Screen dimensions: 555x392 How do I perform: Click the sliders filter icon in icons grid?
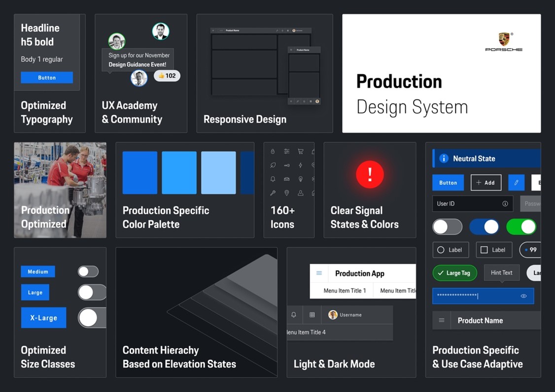[x=287, y=151]
